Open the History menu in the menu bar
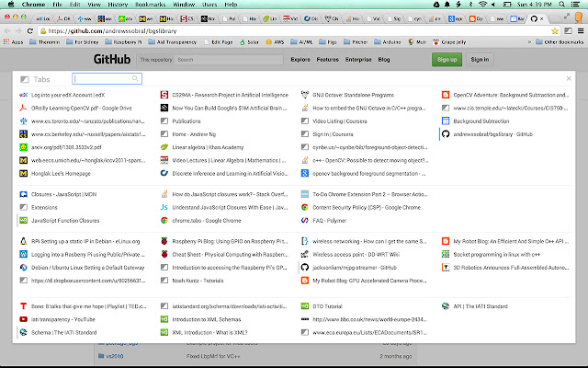588x368 pixels. click(x=118, y=5)
